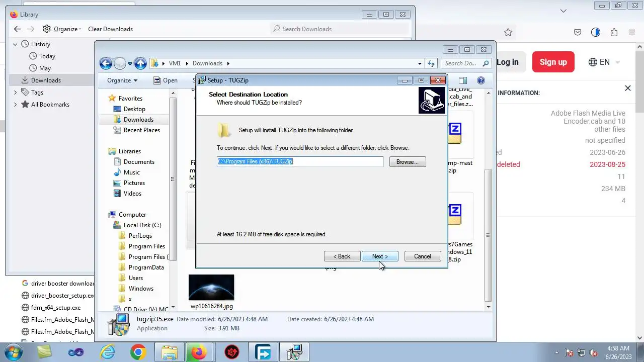Open the EN language dropdown
Viewport: 644px width, 362px height.
604,62
